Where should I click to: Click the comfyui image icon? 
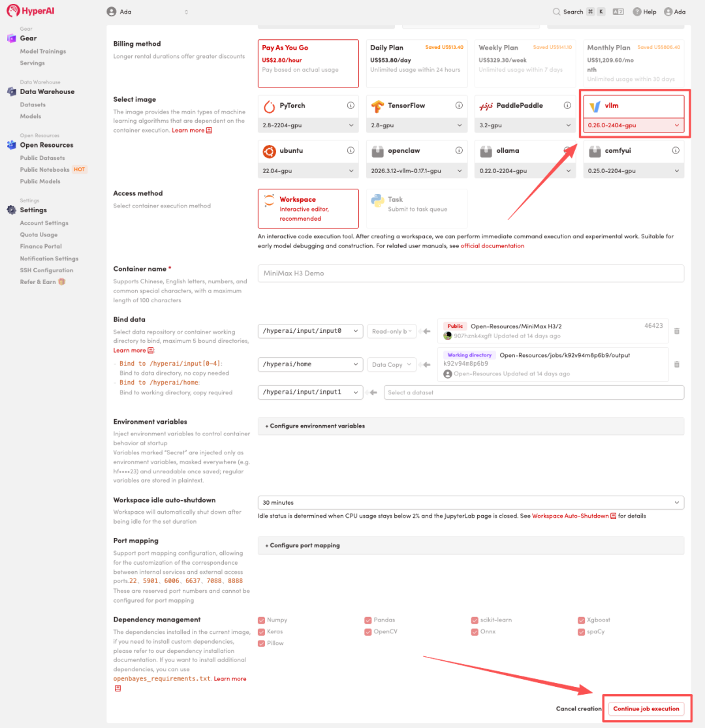click(x=595, y=151)
